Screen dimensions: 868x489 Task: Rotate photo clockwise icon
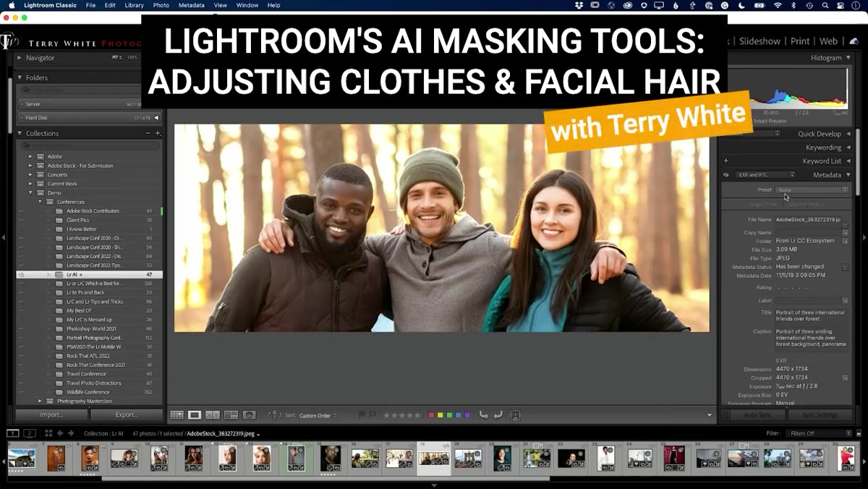tap(498, 415)
